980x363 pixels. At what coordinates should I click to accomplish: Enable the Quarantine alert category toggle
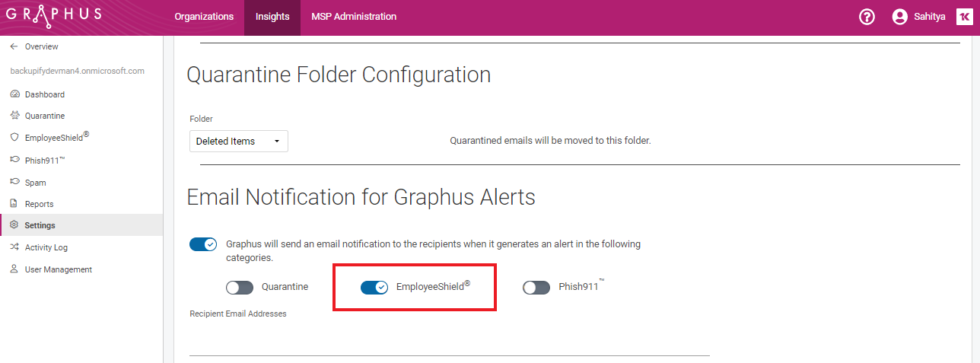tap(240, 288)
